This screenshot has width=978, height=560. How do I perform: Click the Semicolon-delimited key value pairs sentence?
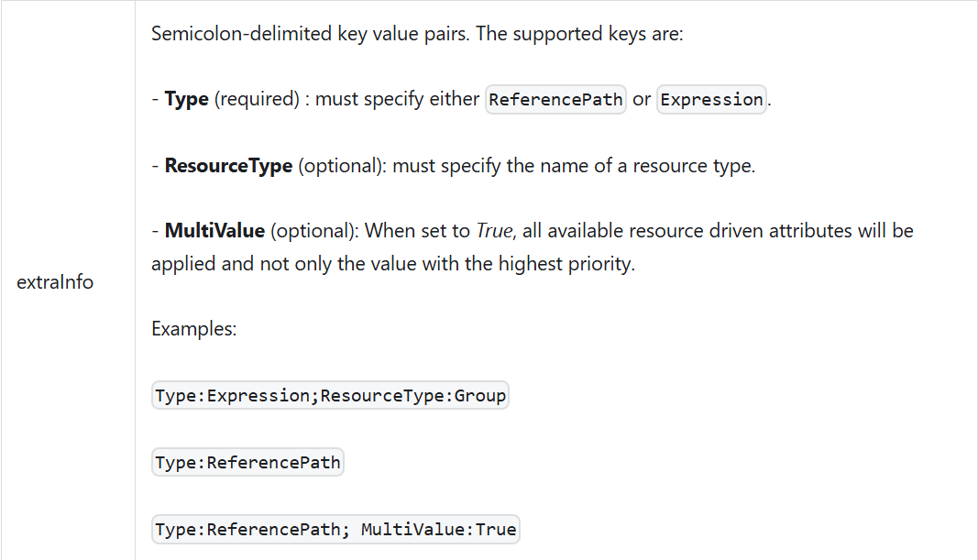[417, 34]
